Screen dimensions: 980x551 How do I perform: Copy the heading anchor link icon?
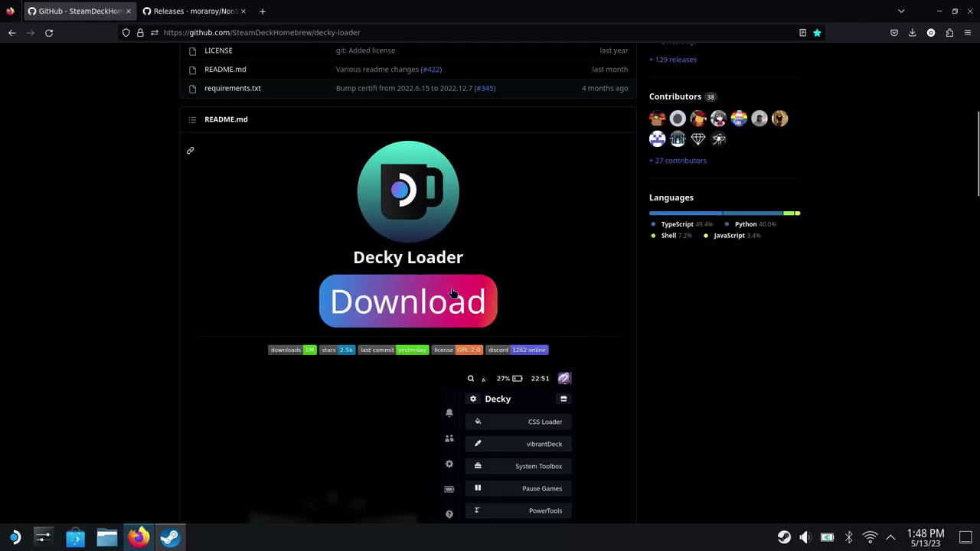pyautogui.click(x=190, y=151)
